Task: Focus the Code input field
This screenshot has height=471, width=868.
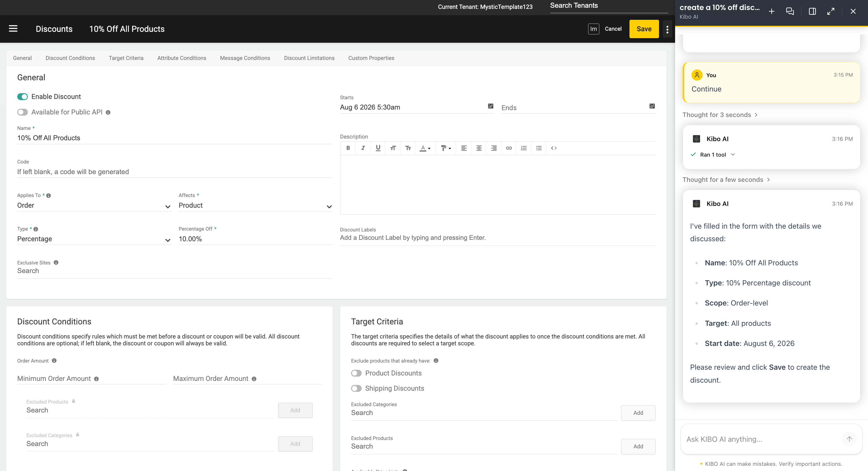Action: (x=175, y=172)
